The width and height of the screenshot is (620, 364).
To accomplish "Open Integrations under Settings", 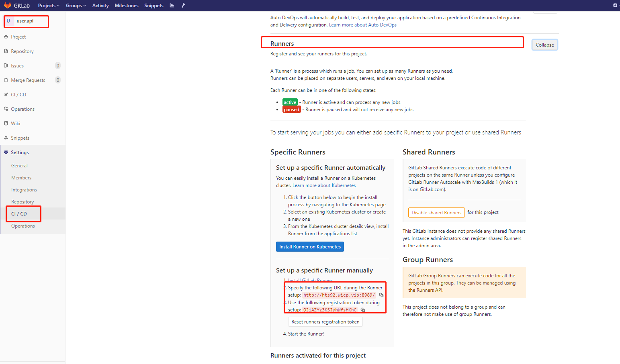I will [24, 190].
